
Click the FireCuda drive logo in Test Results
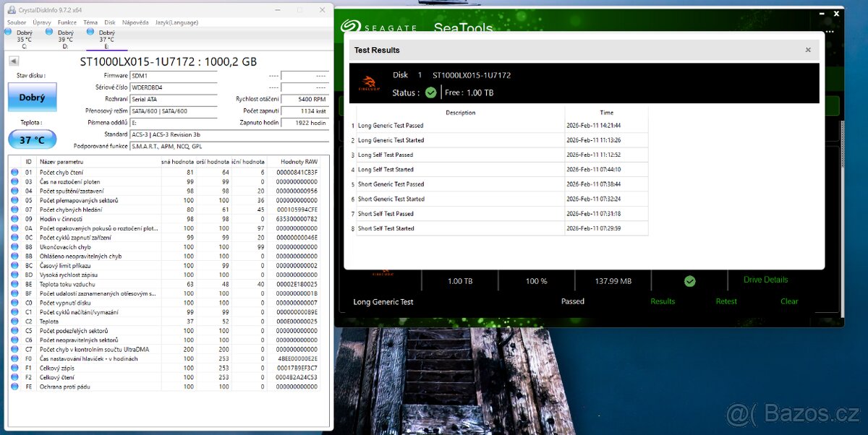coord(367,85)
